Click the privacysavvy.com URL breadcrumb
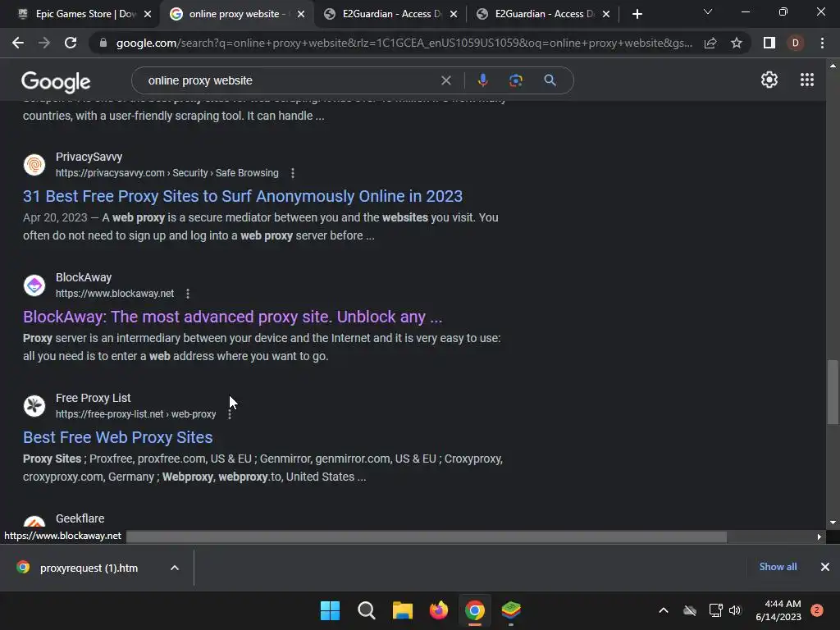Screen dimensions: 840x630 click(167, 173)
